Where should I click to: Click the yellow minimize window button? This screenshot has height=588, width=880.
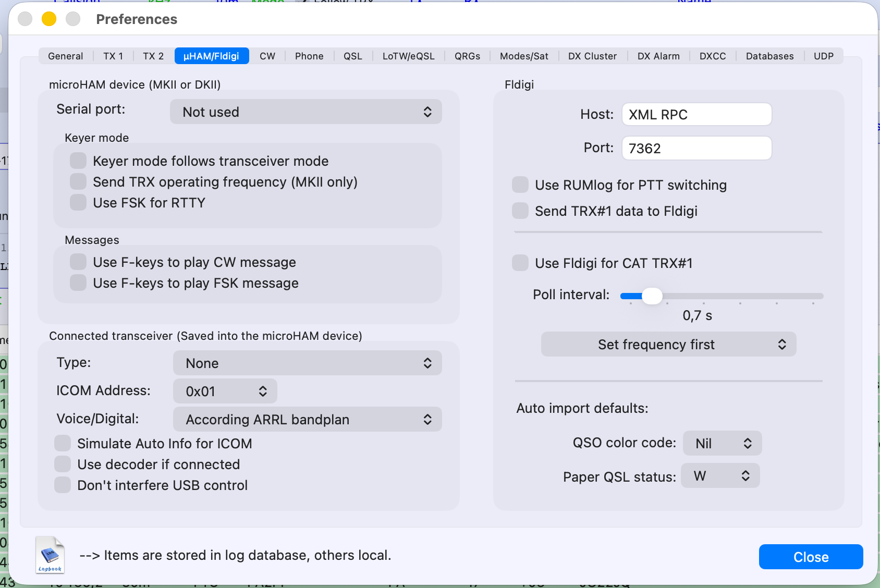point(49,19)
